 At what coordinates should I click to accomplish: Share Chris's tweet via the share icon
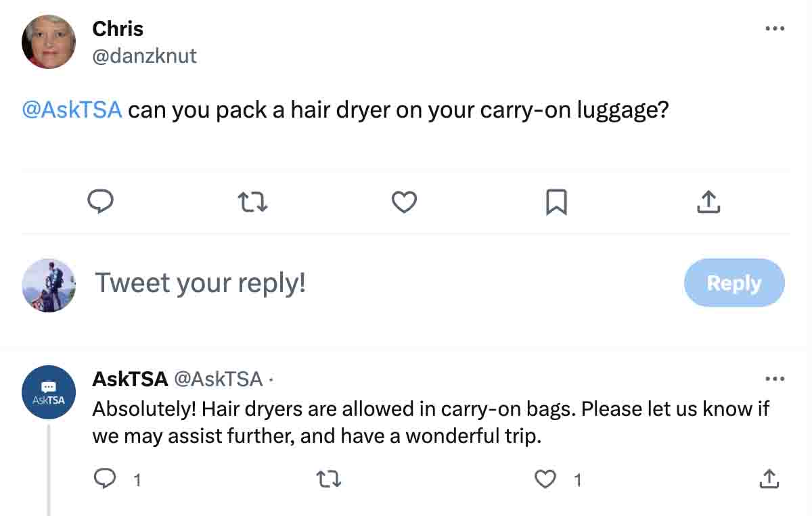[708, 202]
